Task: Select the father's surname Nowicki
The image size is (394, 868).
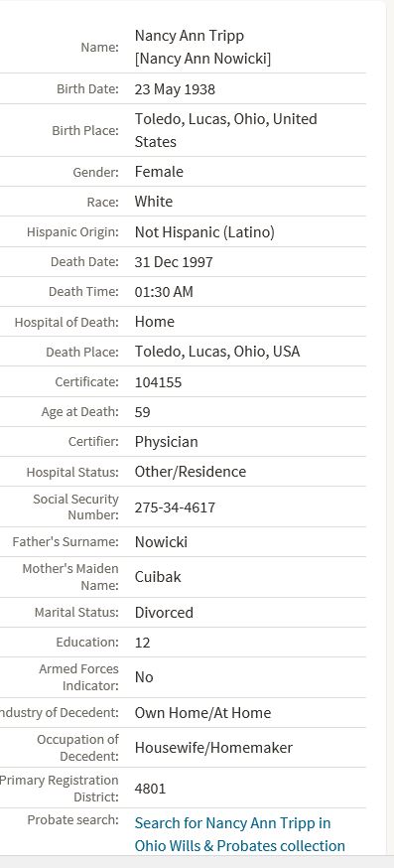Action: pos(161,541)
